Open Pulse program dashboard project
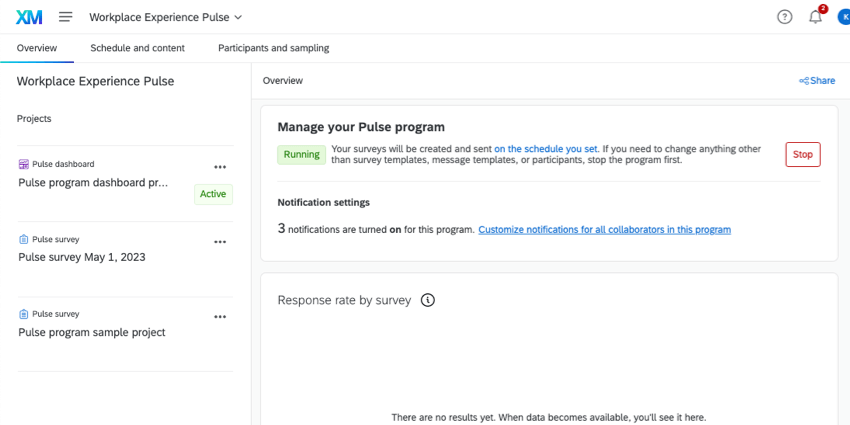 click(x=94, y=183)
